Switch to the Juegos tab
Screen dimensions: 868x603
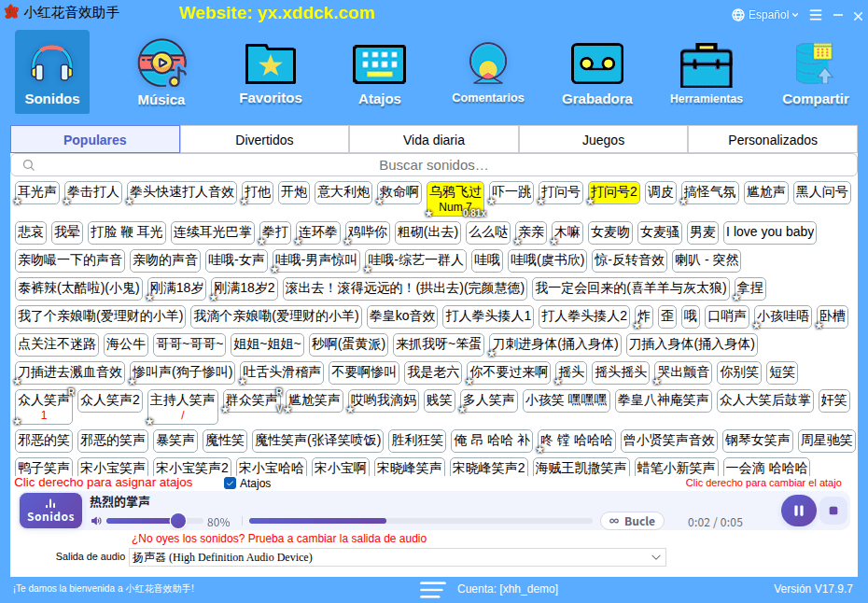[x=603, y=139]
